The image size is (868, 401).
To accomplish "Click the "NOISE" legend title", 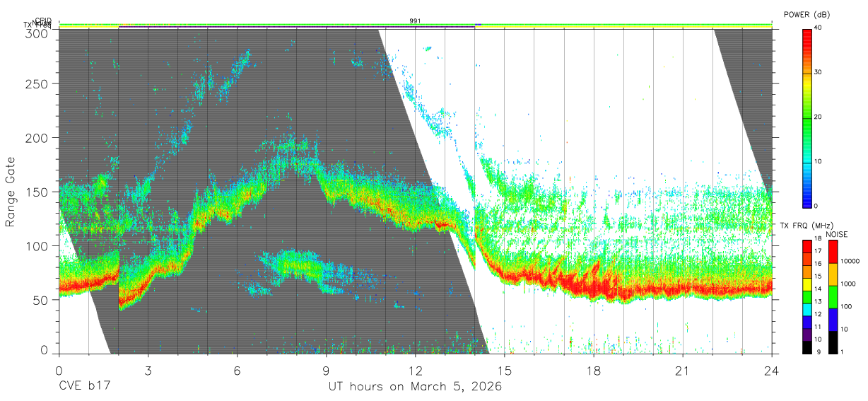I will [837, 234].
